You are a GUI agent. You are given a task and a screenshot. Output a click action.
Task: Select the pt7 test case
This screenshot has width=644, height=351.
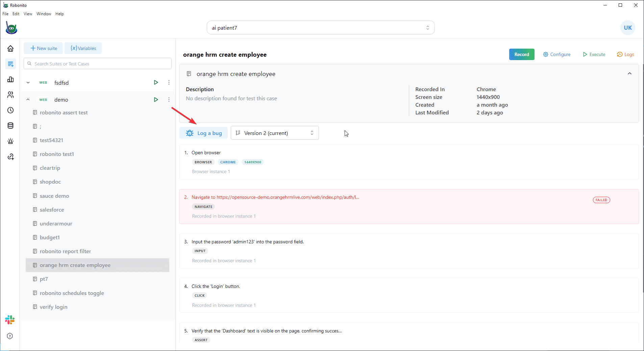tap(97, 279)
